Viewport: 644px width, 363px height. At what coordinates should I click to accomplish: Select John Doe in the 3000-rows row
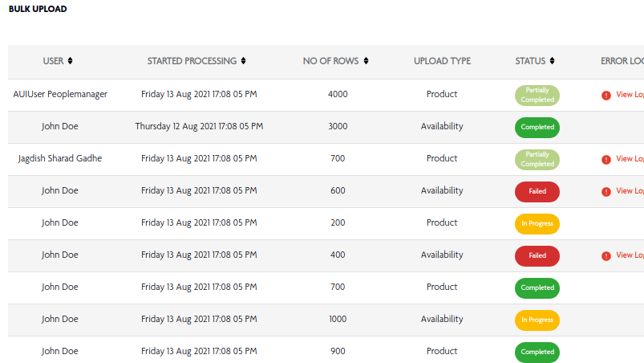[60, 126]
